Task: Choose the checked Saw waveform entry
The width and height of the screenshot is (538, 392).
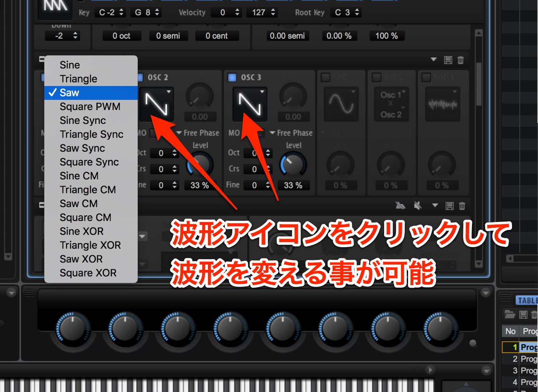Action: [x=91, y=93]
